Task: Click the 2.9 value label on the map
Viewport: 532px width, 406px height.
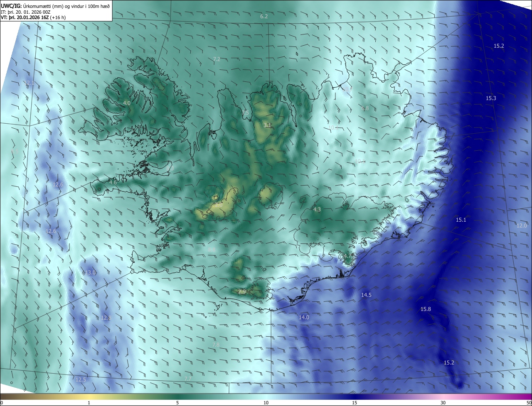Action: click(242, 292)
